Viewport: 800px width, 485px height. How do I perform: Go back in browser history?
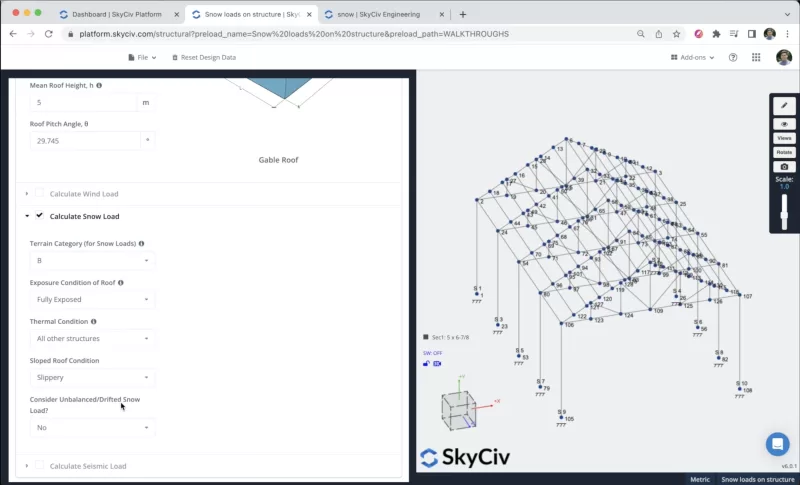point(13,34)
